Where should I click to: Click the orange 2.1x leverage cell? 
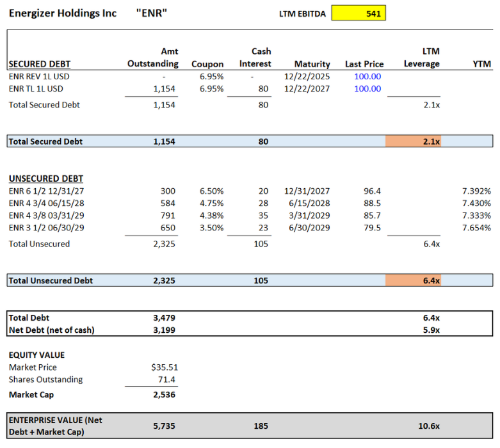click(x=413, y=141)
